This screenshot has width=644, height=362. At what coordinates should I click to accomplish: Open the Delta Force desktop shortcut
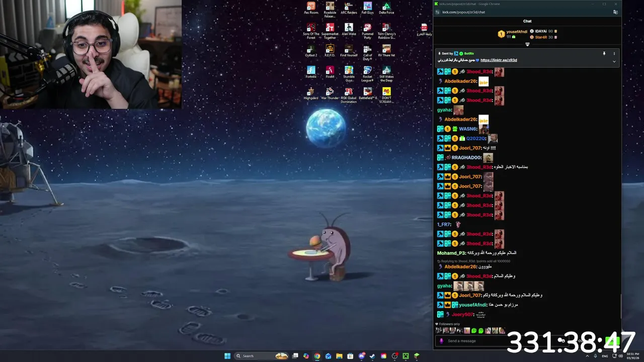(386, 8)
